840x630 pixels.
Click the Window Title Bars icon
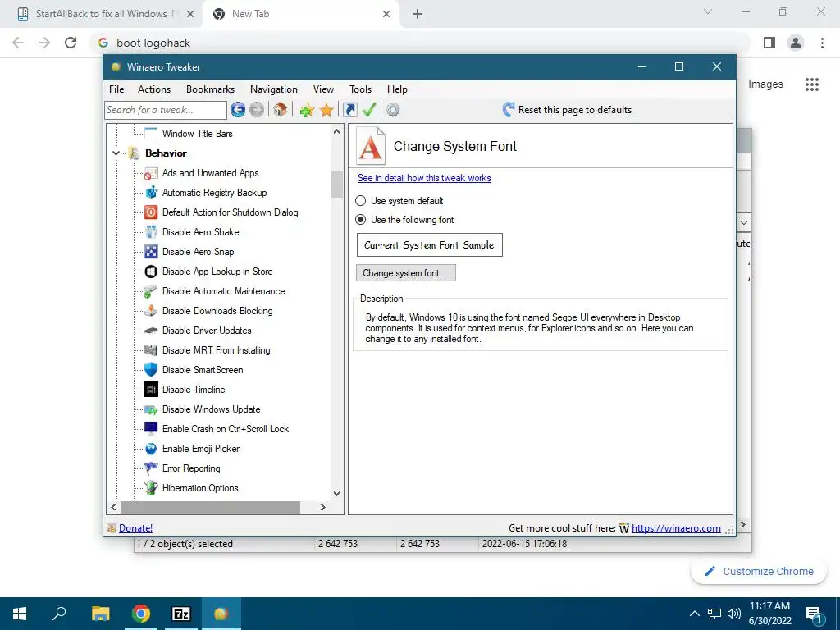(151, 134)
